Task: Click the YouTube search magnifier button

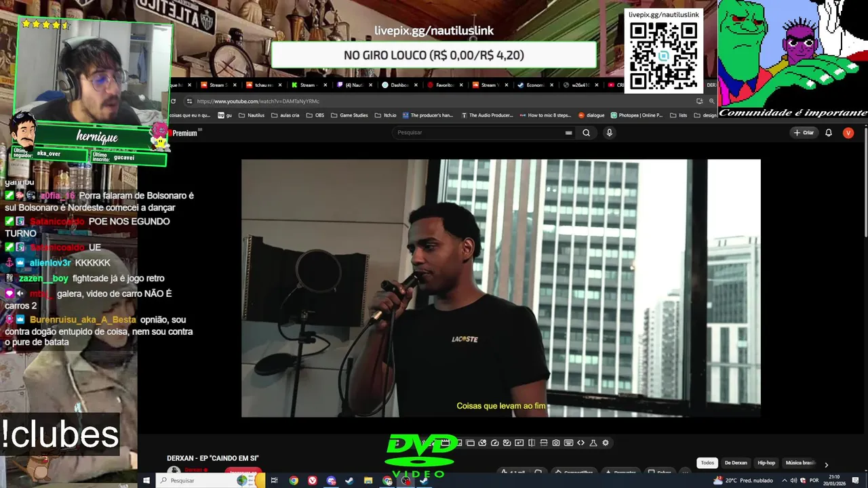Action: pyautogui.click(x=587, y=133)
